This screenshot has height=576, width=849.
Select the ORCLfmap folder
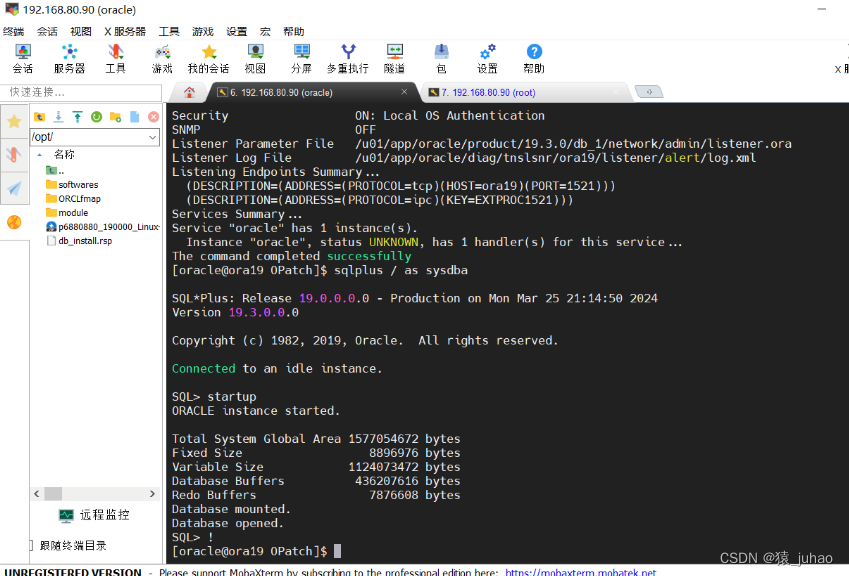(x=79, y=199)
